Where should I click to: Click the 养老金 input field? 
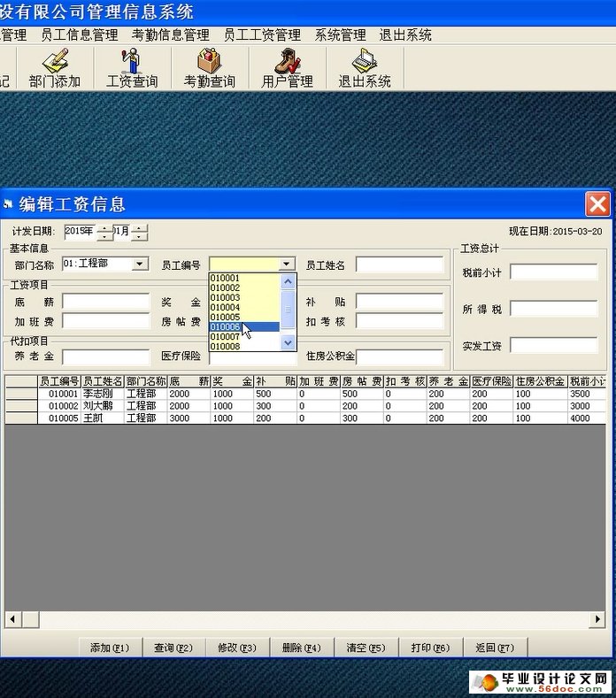pyautogui.click(x=106, y=357)
